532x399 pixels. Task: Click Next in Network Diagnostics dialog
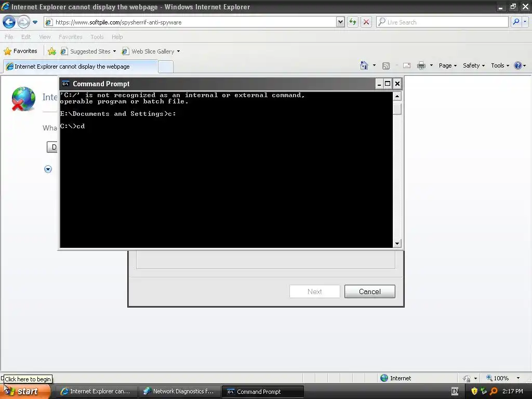314,291
